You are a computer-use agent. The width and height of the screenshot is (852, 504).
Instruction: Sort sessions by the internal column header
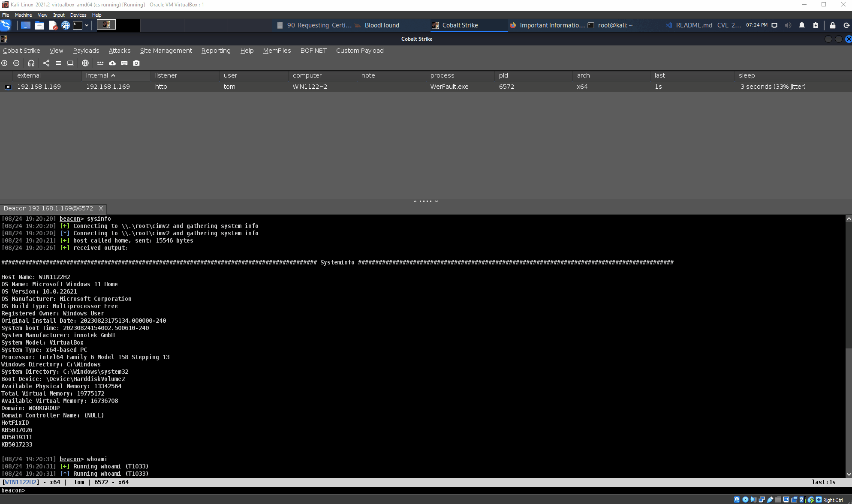pyautogui.click(x=97, y=75)
